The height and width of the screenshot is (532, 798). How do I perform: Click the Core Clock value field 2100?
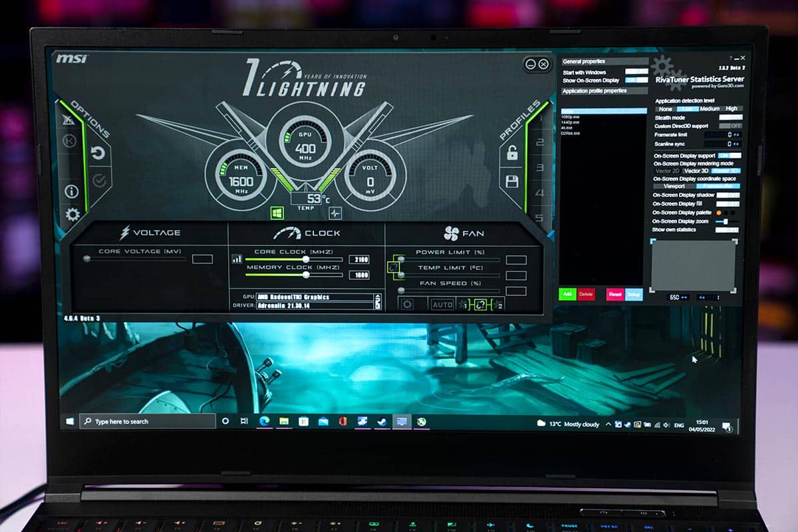(x=358, y=259)
